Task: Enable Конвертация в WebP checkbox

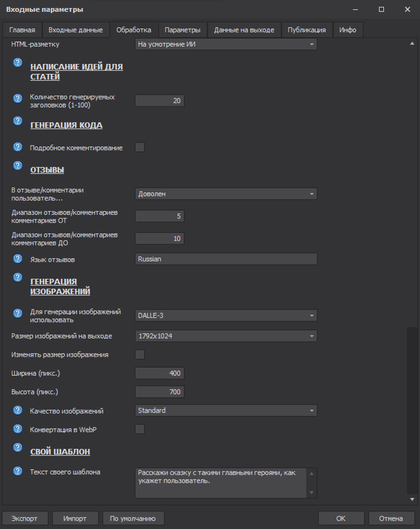Action: click(x=140, y=429)
